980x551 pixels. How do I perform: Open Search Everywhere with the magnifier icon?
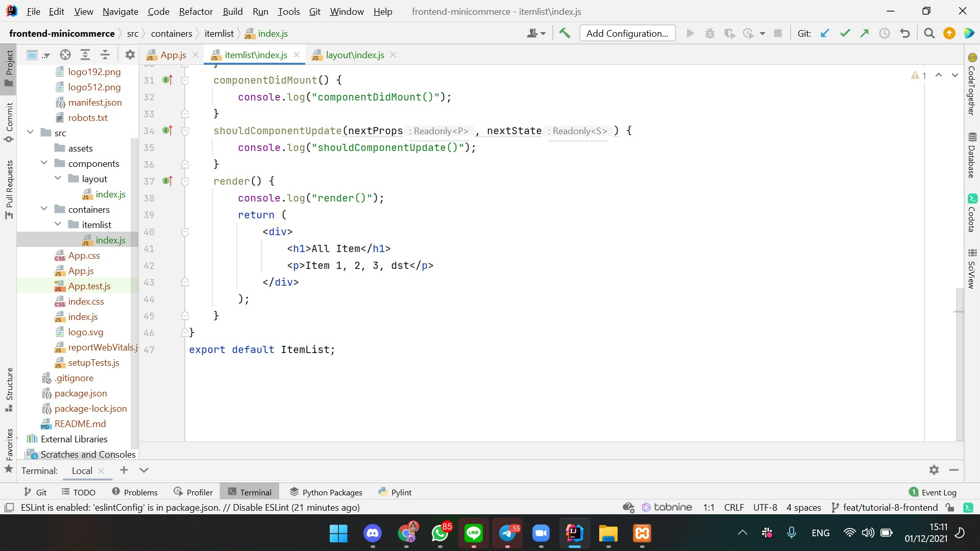click(929, 33)
